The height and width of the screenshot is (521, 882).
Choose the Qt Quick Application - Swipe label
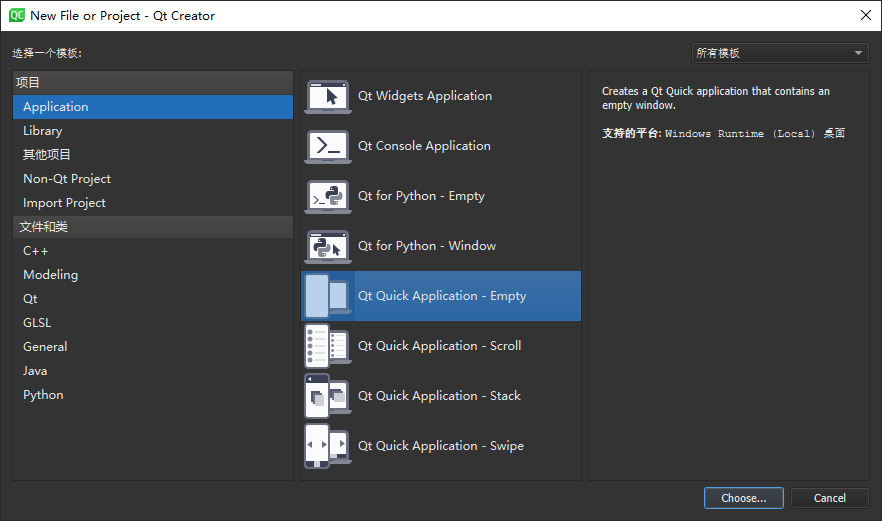point(441,446)
